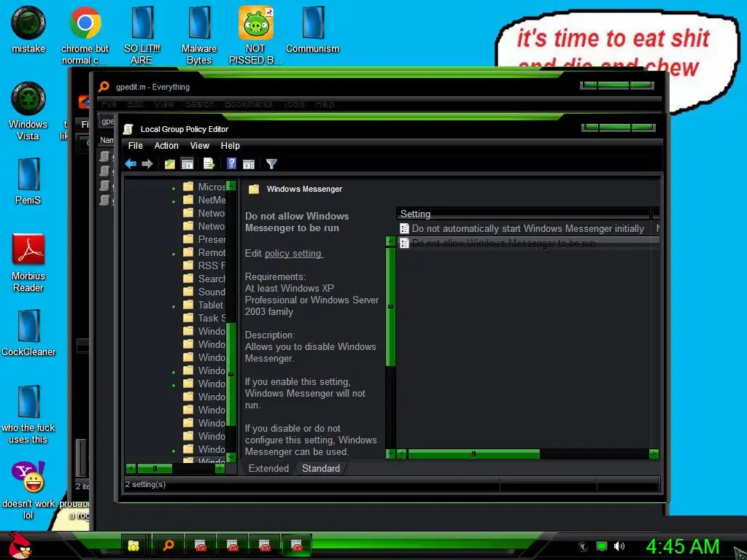Click Everything search icon in taskbar
The width and height of the screenshot is (747, 560).
[169, 545]
